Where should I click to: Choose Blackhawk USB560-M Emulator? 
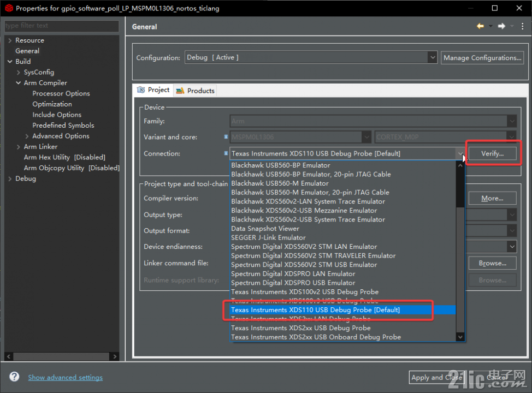(x=342, y=183)
